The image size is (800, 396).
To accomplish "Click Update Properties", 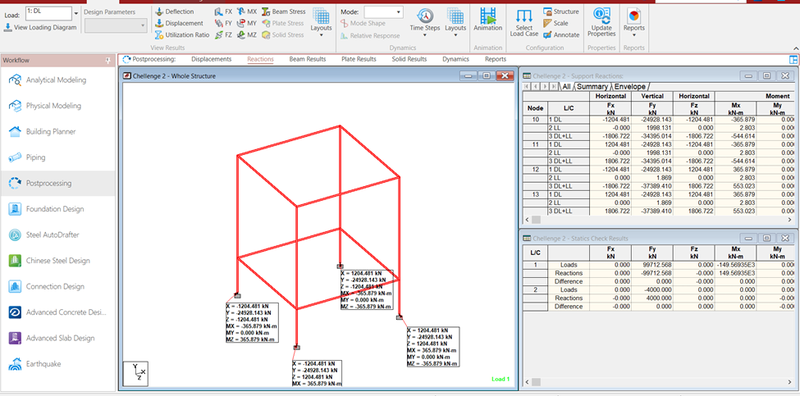I will tap(602, 22).
